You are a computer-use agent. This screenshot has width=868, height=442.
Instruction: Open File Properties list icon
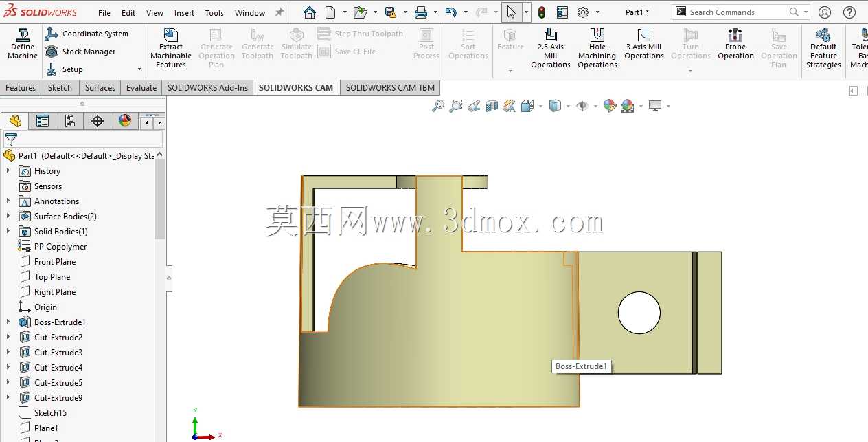(562, 12)
